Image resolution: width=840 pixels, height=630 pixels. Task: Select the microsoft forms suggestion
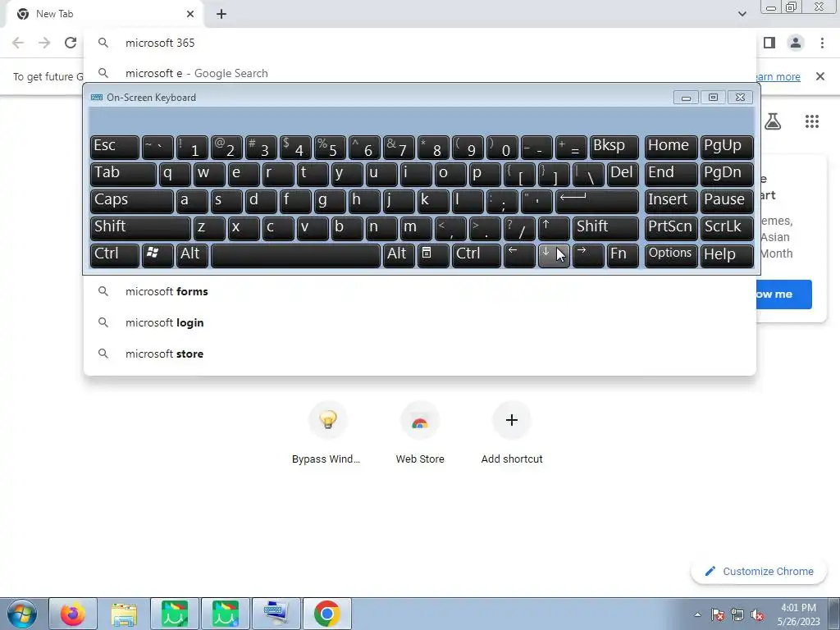pyautogui.click(x=419, y=291)
